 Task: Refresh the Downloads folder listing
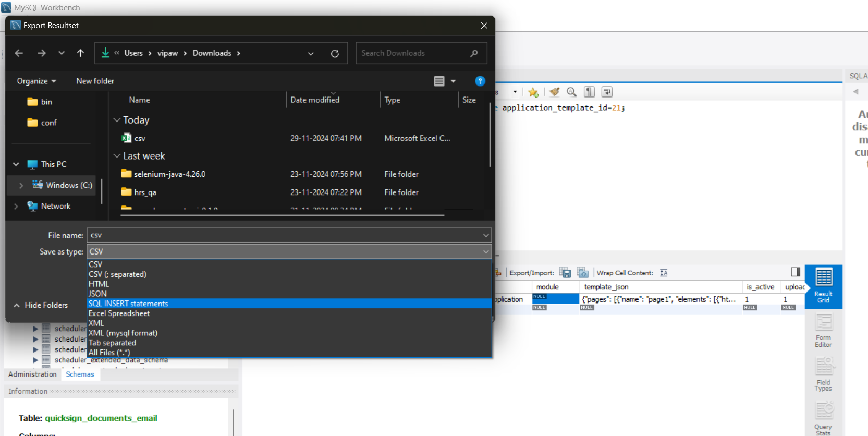(335, 53)
